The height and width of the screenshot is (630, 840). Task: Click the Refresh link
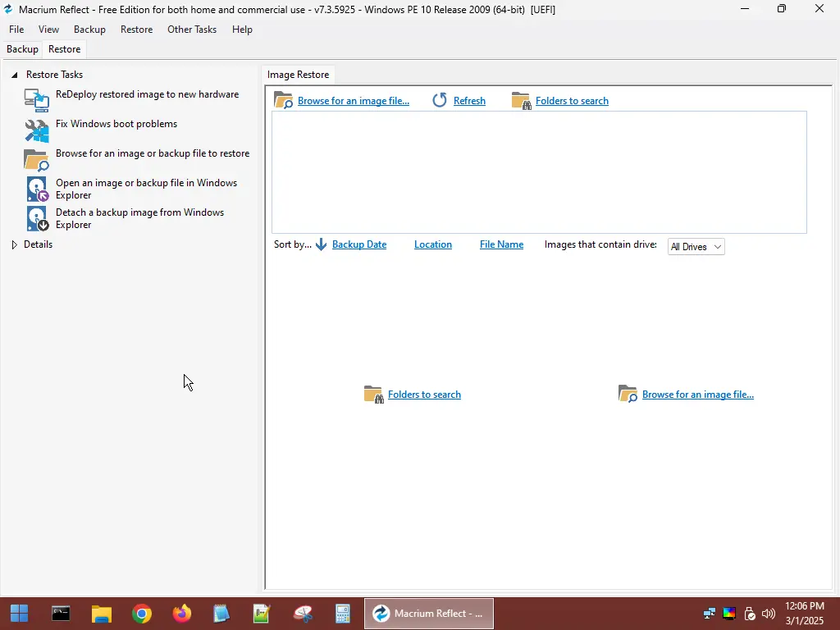pyautogui.click(x=469, y=101)
